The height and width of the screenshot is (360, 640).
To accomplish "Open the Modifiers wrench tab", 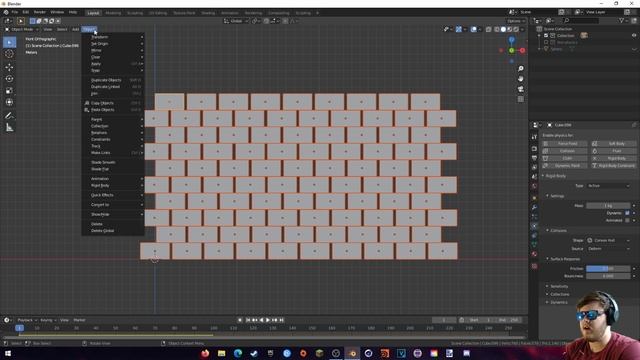I will pos(534,207).
